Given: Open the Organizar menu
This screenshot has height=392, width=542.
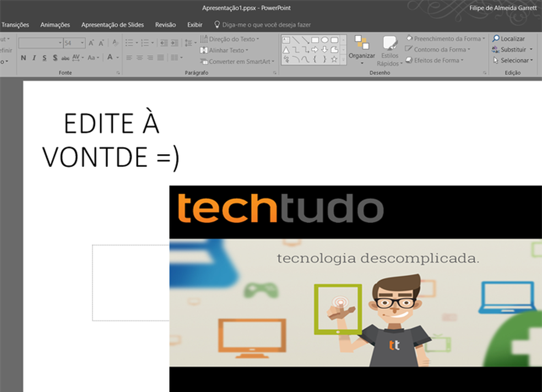Looking at the screenshot, I should [x=361, y=50].
